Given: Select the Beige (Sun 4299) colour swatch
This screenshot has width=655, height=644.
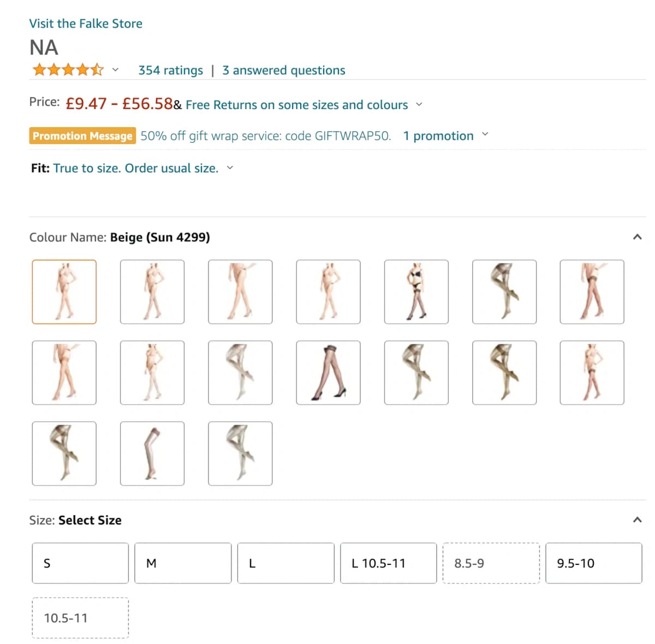Looking at the screenshot, I should click(x=64, y=292).
